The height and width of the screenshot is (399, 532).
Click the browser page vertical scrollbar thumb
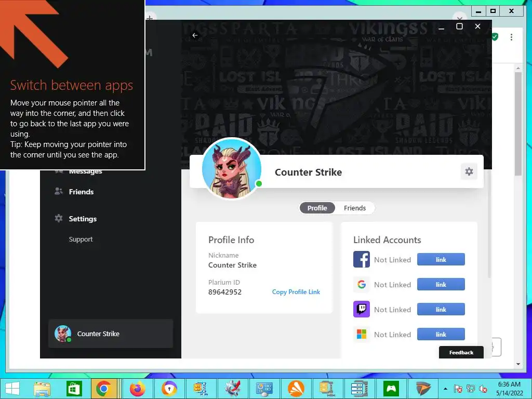point(518,124)
